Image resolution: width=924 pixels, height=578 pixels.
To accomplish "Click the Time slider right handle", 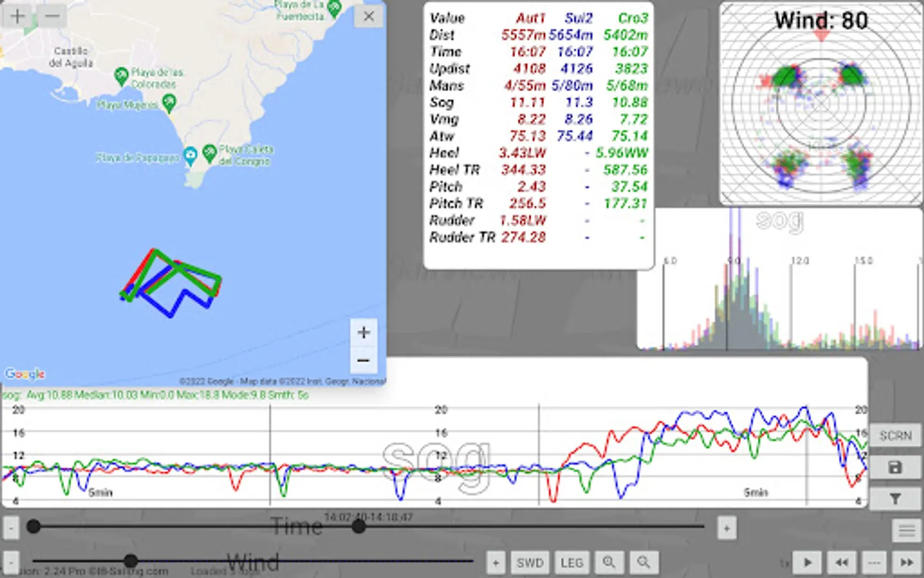I will tap(359, 527).
